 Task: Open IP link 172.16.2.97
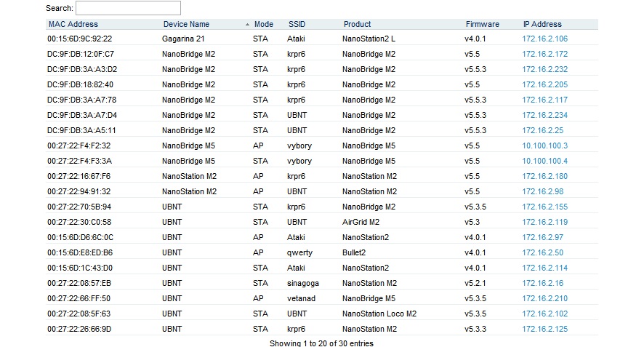point(542,237)
